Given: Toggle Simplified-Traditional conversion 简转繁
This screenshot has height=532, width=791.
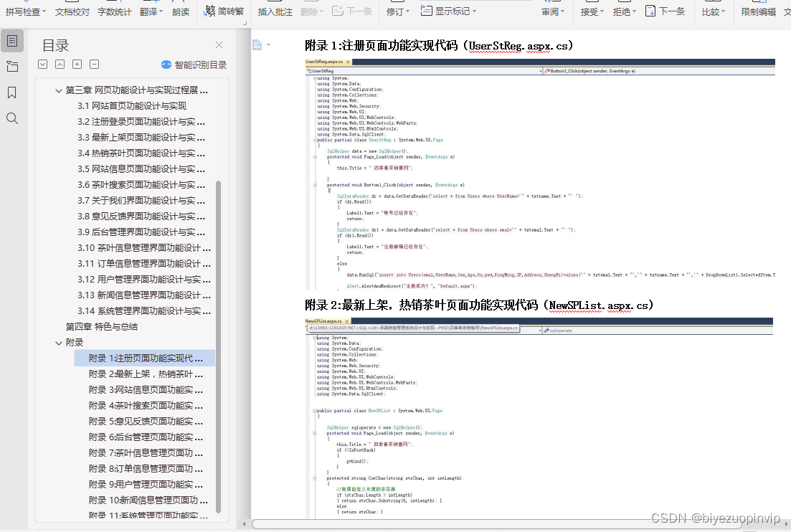Looking at the screenshot, I should tap(224, 11).
